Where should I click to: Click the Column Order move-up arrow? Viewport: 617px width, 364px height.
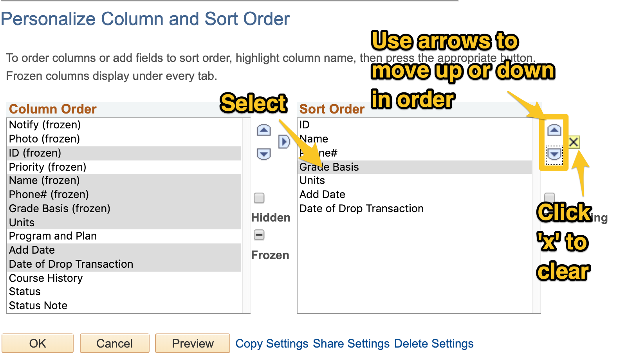pyautogui.click(x=263, y=130)
